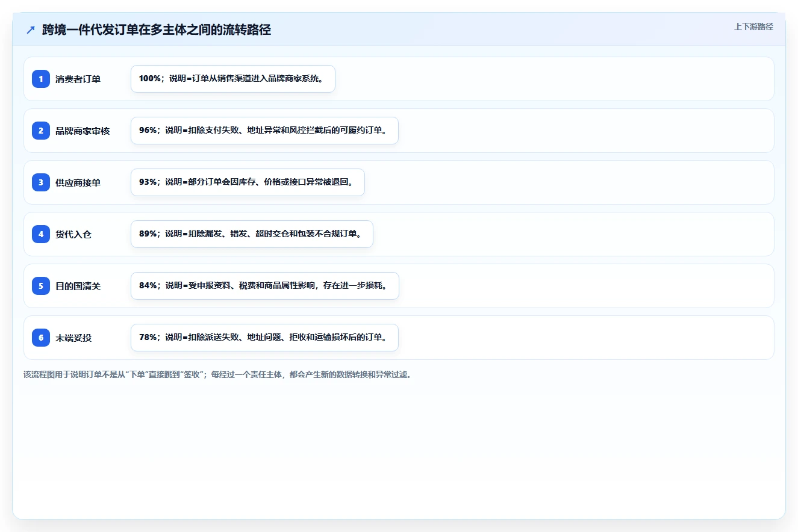The height and width of the screenshot is (532, 798).
Task: Select the 末端妥投 step label
Action: point(73,338)
